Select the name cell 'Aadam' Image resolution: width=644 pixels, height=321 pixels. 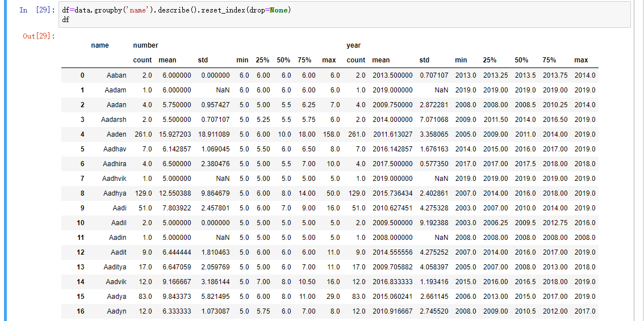click(x=116, y=90)
